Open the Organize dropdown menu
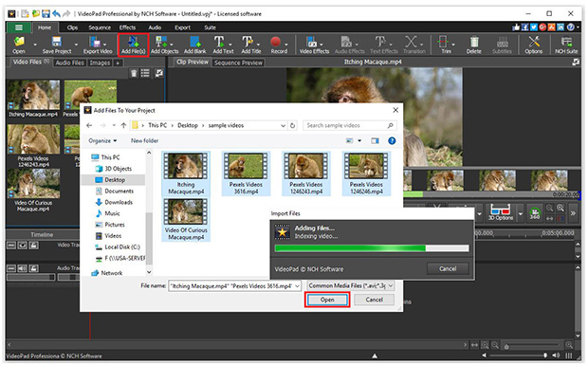588x365 pixels. pos(102,141)
